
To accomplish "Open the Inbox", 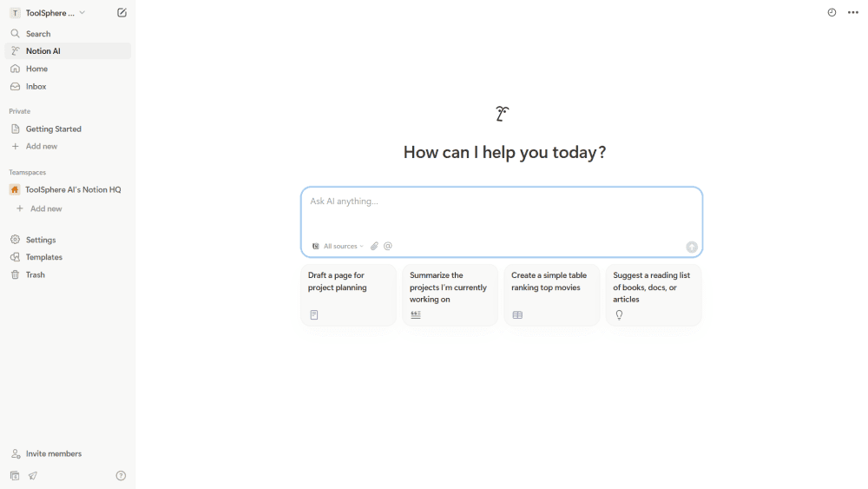I will (x=36, y=87).
